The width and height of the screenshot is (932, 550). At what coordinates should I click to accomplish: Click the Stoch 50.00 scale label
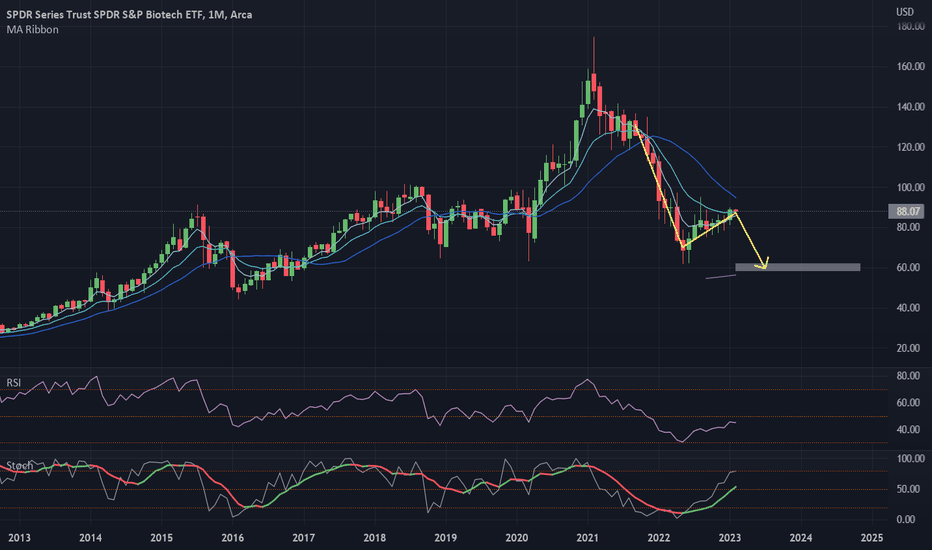coord(910,489)
